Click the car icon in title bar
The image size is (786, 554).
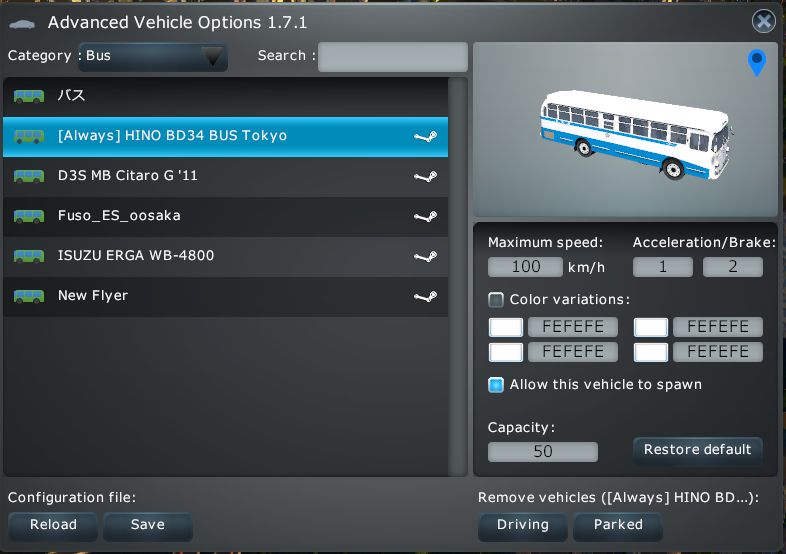click(22, 24)
